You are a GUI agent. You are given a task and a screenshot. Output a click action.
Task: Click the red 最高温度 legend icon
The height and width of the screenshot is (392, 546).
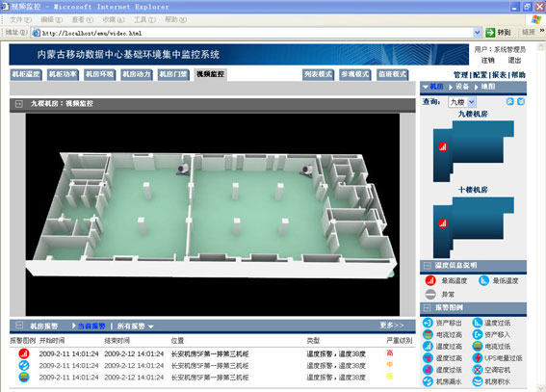click(430, 280)
